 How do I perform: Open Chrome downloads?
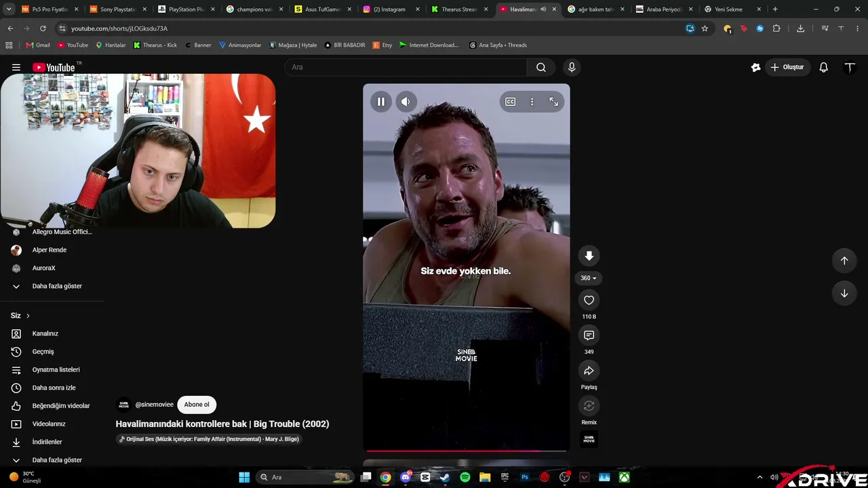pos(800,28)
